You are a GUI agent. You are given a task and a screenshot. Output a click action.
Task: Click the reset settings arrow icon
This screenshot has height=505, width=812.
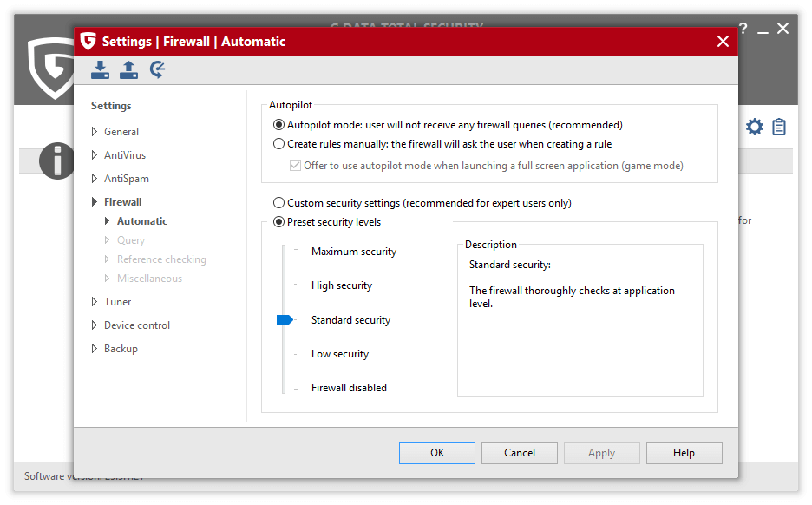157,70
